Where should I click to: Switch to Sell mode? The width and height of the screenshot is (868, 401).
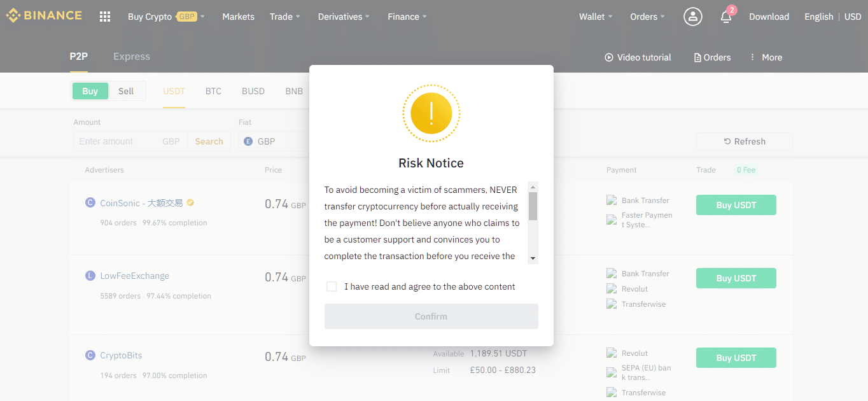126,91
